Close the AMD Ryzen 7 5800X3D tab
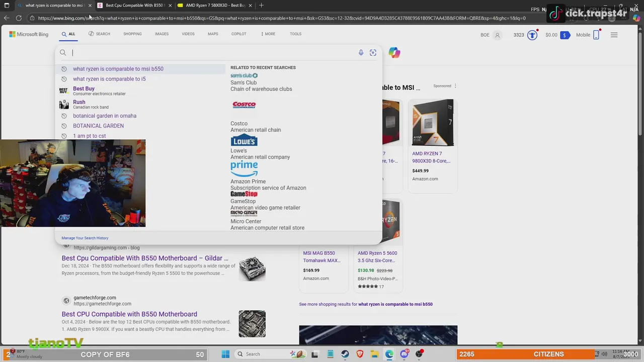Viewport: 644px width, 362px height. [250, 6]
